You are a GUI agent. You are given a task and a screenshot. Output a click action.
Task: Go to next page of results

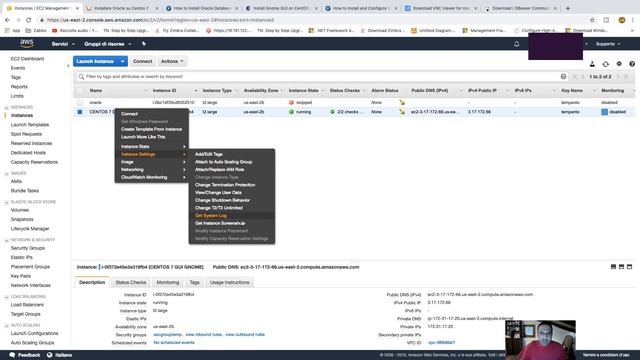click(x=618, y=77)
